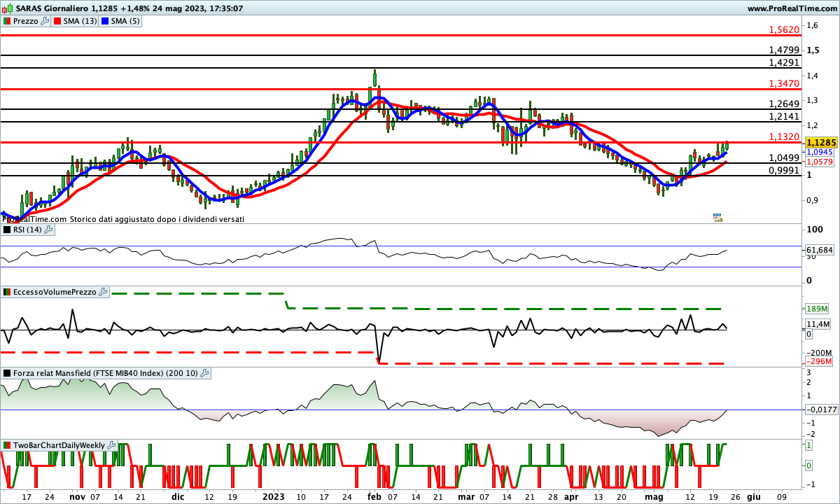Open settings wrench next to Prezzo
The height and width of the screenshot is (504, 840).
point(45,21)
